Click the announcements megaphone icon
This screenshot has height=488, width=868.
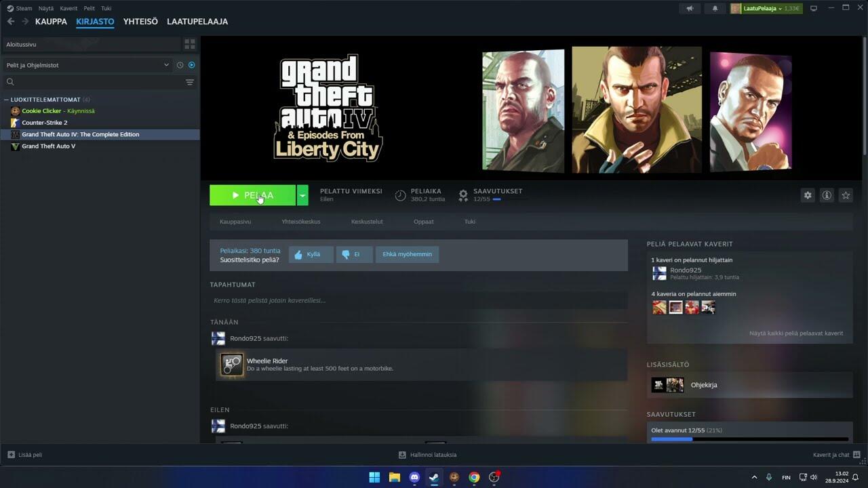(690, 9)
